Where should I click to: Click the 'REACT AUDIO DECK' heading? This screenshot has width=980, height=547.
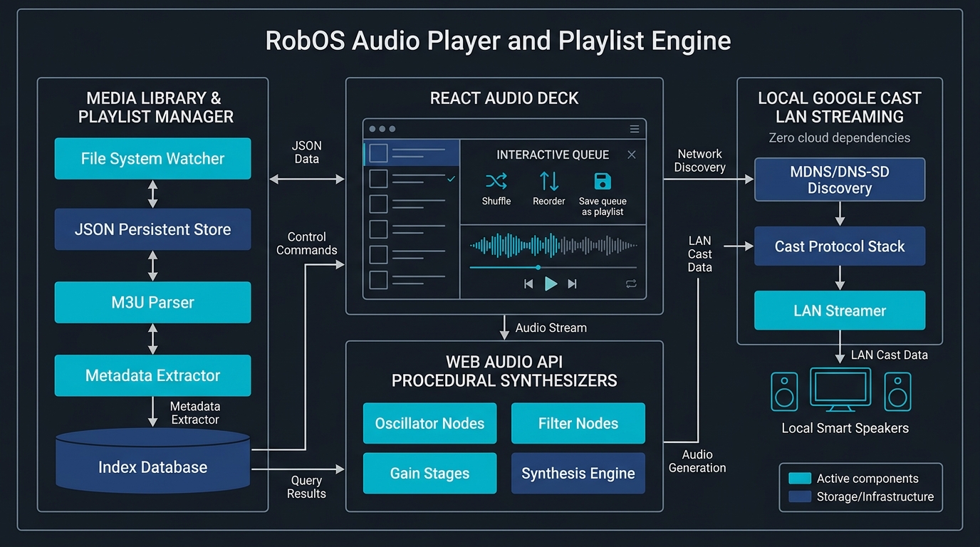(x=504, y=98)
